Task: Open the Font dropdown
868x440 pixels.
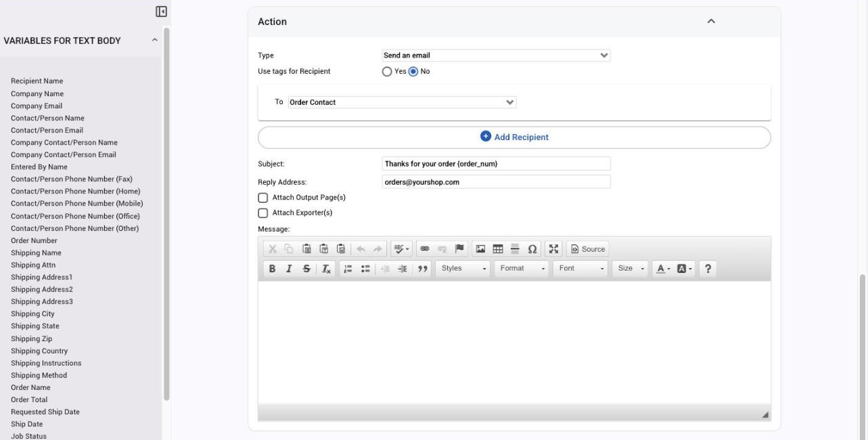Action: tap(581, 269)
